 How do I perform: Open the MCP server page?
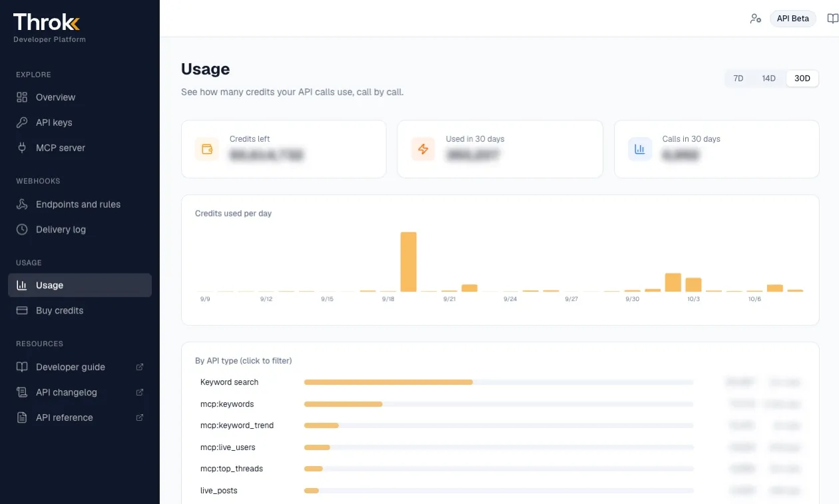point(80,148)
